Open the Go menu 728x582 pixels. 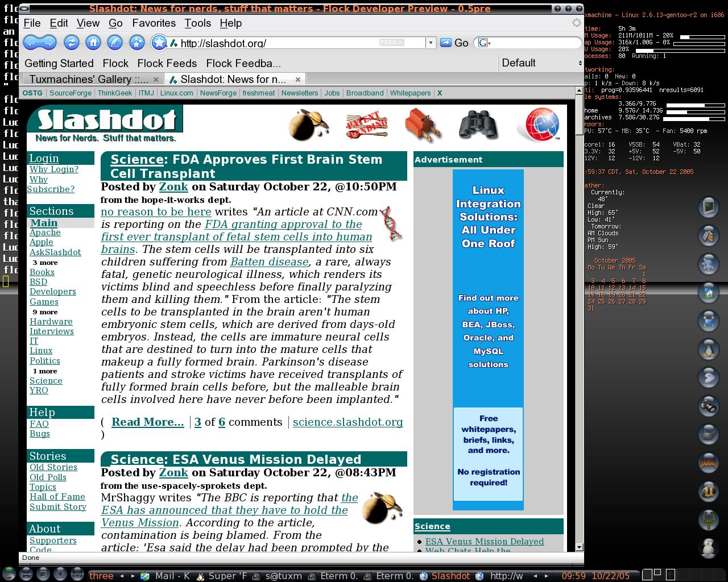[115, 23]
